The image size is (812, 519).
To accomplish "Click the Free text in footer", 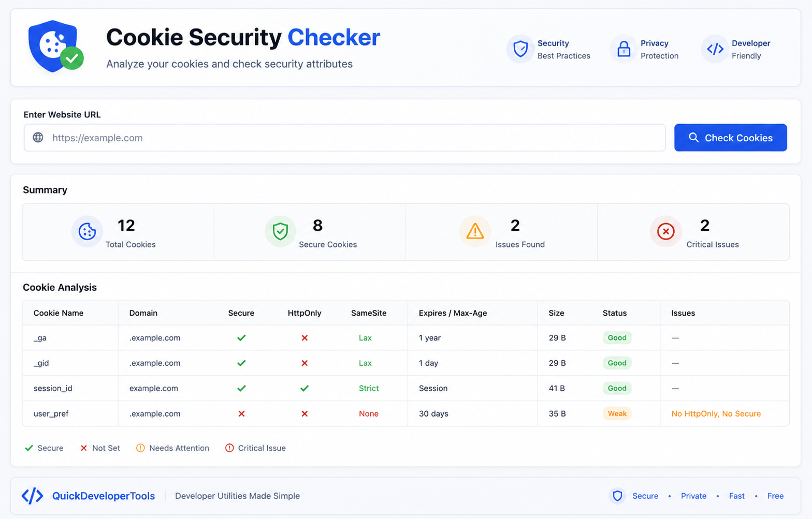I will (775, 496).
